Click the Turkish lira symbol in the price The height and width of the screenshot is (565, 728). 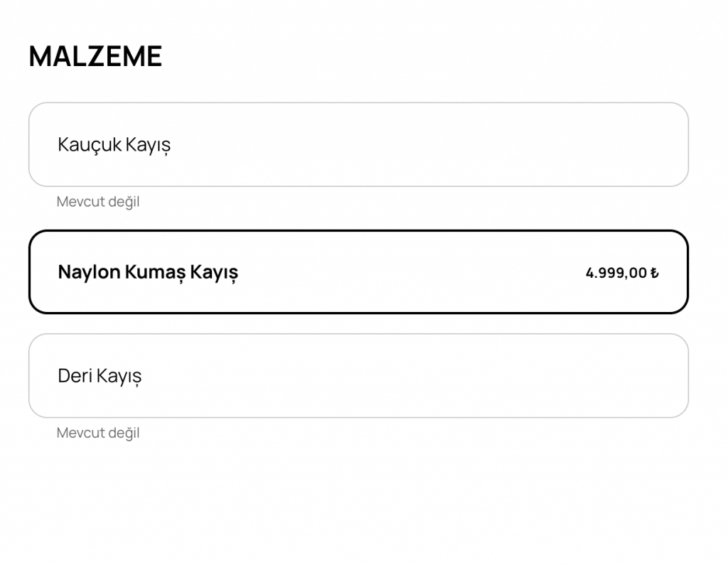[x=655, y=272]
